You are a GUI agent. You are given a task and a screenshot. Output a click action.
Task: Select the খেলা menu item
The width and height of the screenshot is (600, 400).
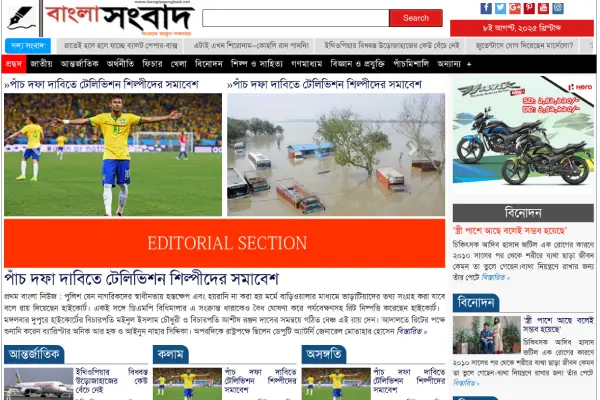[178, 64]
